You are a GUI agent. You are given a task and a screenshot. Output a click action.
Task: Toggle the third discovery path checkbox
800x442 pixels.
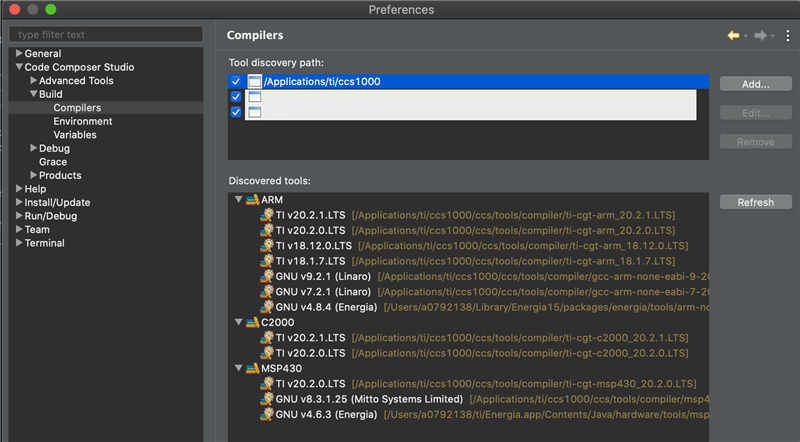[x=236, y=112]
